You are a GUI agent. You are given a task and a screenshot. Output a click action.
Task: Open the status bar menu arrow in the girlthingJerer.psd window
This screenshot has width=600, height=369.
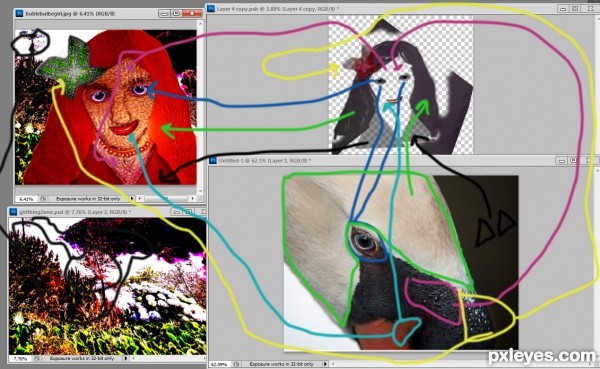126,359
